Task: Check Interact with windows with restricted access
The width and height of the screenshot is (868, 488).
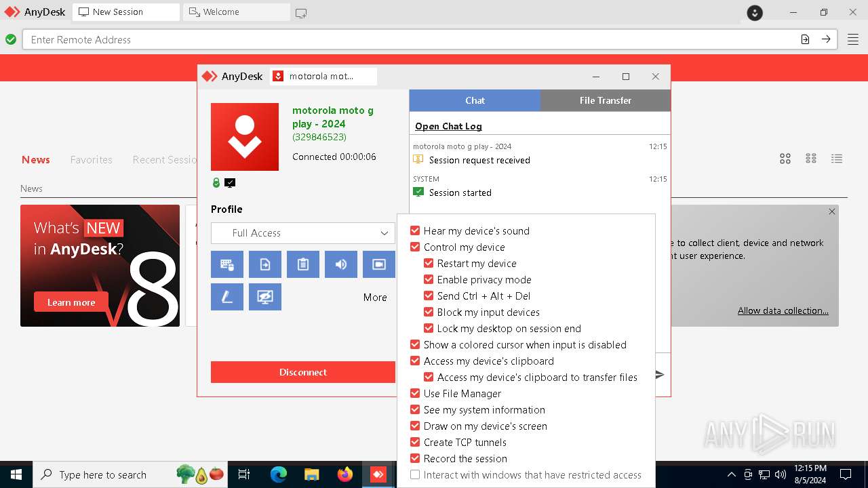Action: point(415,474)
